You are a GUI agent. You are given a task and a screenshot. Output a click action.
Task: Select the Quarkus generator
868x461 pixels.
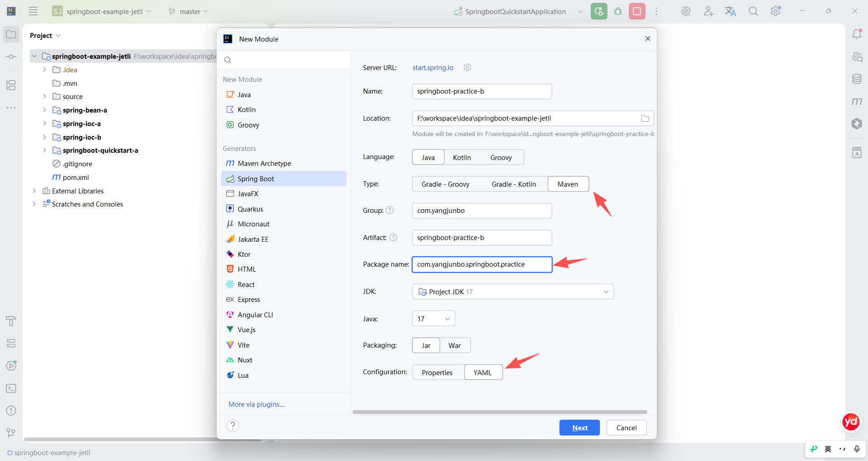(284, 209)
